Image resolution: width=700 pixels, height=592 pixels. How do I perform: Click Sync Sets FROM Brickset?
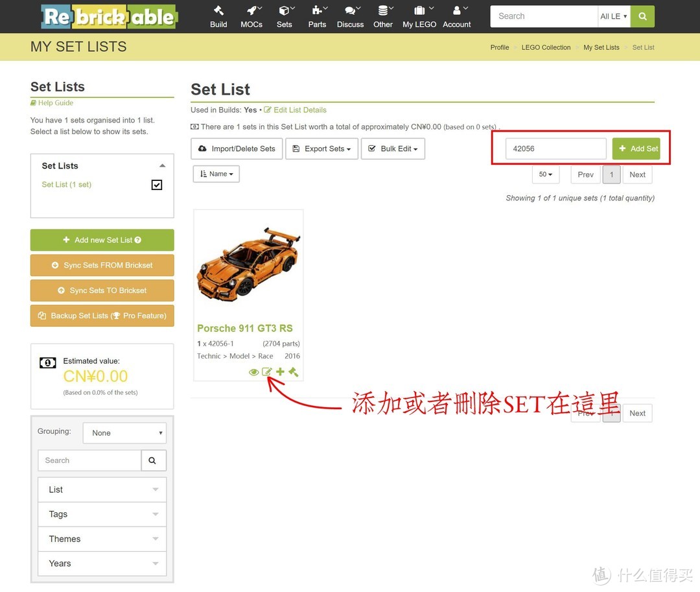coord(102,265)
